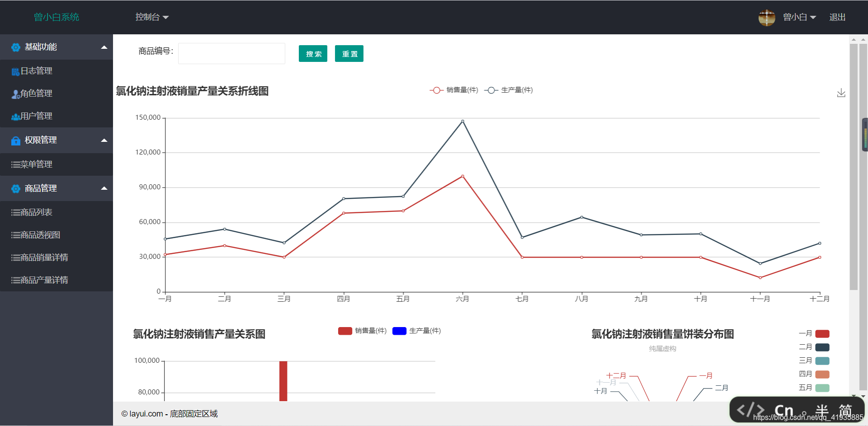Open the 曾小白 user dropdown

click(x=799, y=17)
